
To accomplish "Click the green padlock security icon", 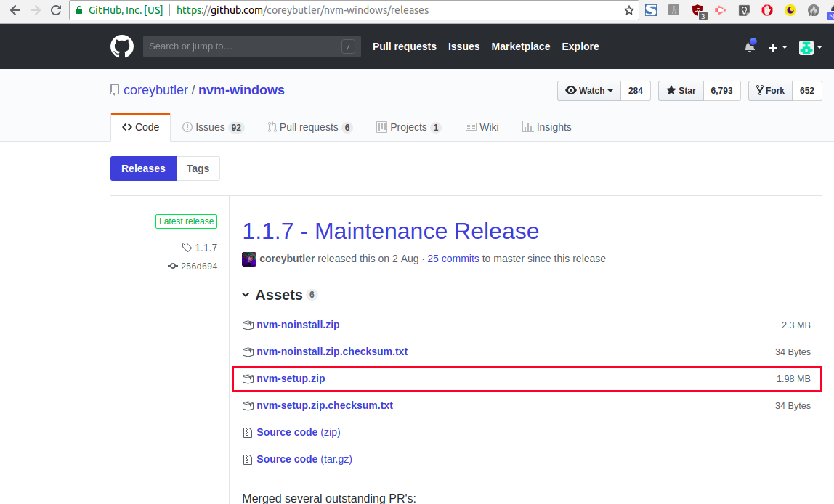I will 78,10.
